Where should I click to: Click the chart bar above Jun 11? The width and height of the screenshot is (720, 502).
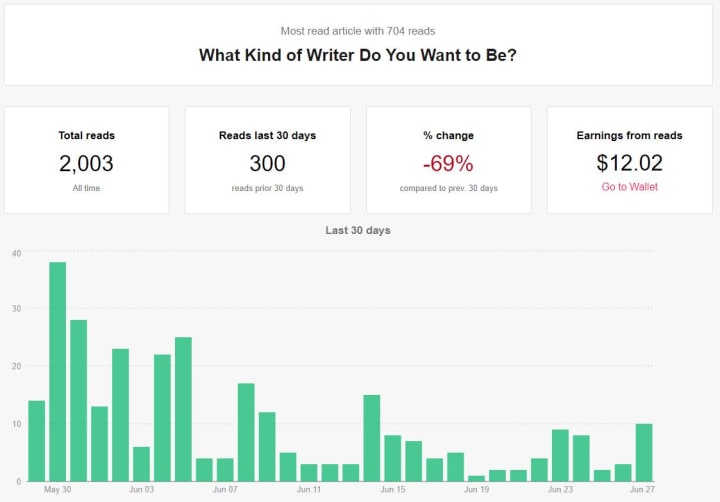[x=309, y=472]
